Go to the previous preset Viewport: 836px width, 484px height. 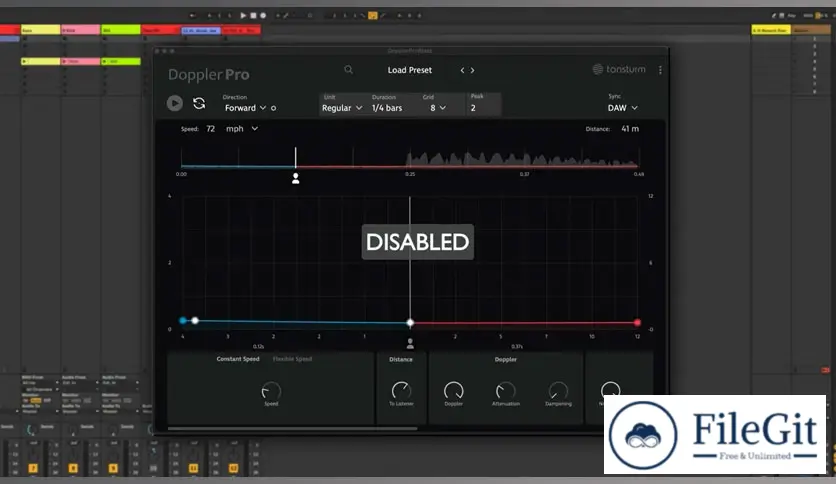(462, 70)
